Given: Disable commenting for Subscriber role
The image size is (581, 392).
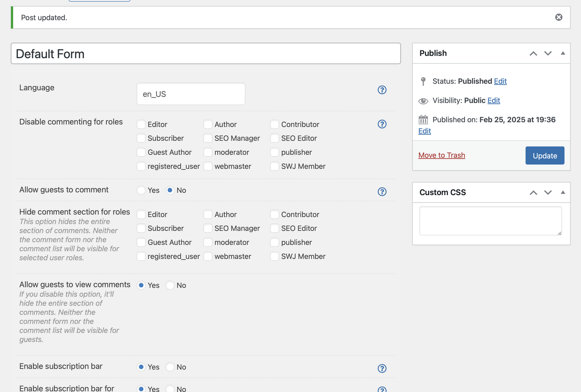Looking at the screenshot, I should pos(141,138).
